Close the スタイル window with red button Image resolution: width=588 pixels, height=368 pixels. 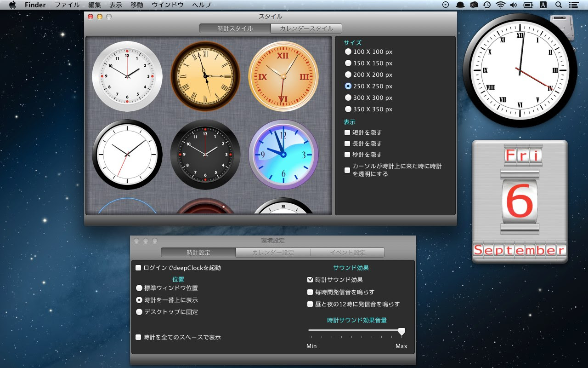[90, 17]
